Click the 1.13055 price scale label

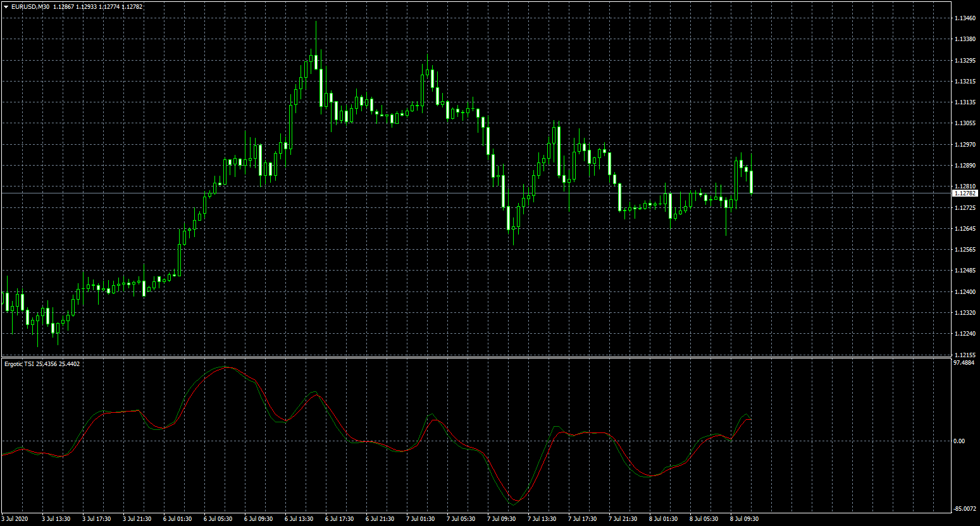click(965, 123)
